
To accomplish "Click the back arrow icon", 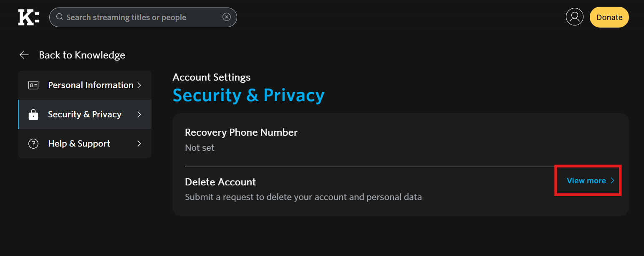I will tap(24, 55).
